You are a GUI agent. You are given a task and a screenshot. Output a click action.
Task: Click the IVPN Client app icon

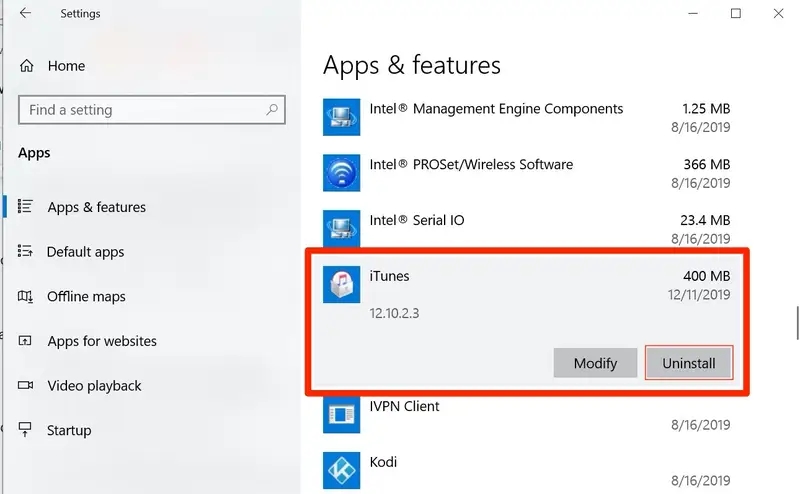[341, 414]
